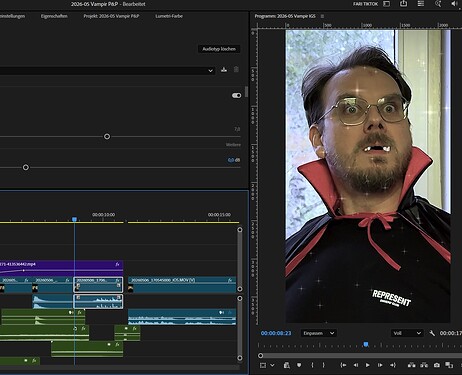The height and width of the screenshot is (375, 462).
Task: Expand the chevron beside the frame icon
Action: pos(272,365)
